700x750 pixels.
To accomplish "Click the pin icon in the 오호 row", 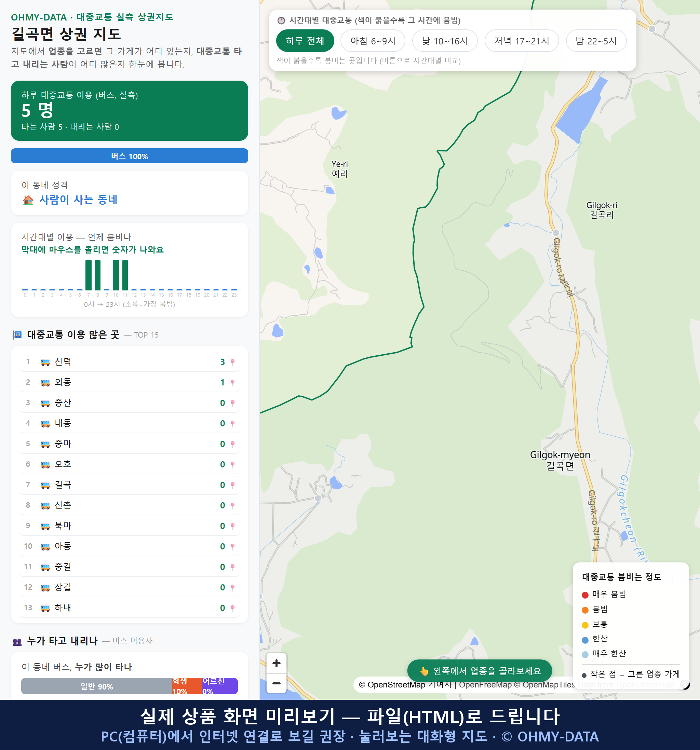I will click(232, 464).
